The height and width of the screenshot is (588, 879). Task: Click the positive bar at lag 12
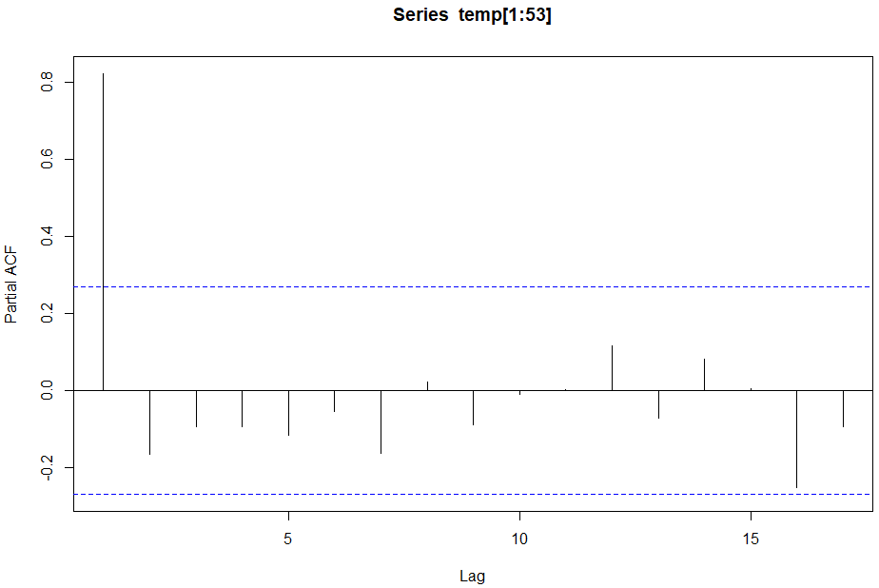click(x=612, y=367)
